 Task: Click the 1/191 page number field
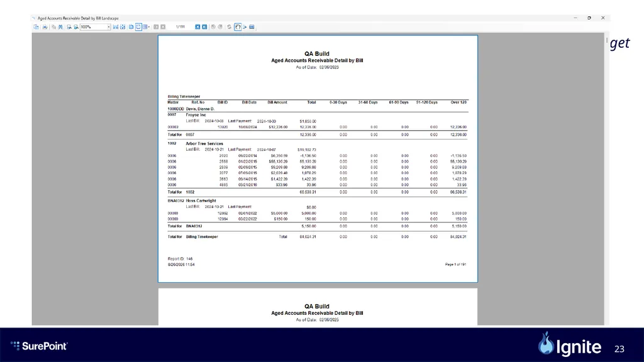[180, 27]
